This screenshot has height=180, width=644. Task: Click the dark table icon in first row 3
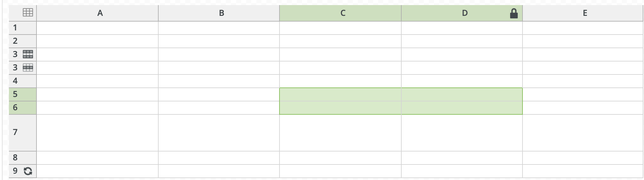pyautogui.click(x=28, y=54)
